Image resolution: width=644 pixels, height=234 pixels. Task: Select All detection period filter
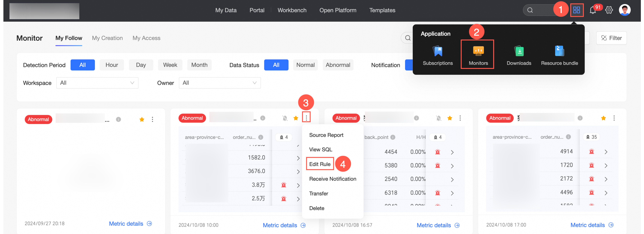[83, 65]
